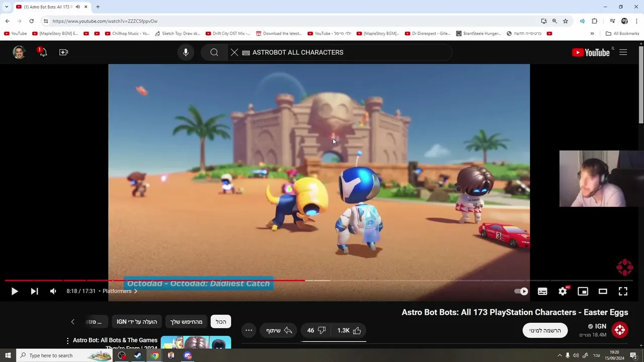Open the account avatar menu

point(19,52)
